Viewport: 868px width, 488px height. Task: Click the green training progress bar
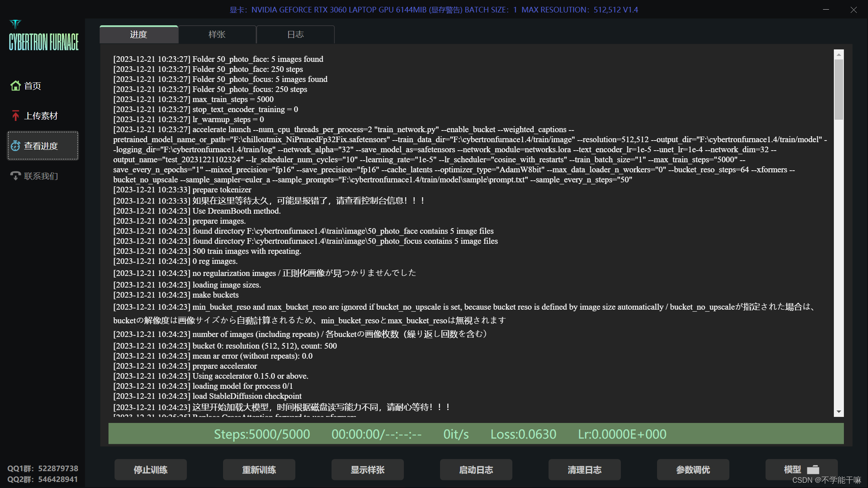point(476,434)
